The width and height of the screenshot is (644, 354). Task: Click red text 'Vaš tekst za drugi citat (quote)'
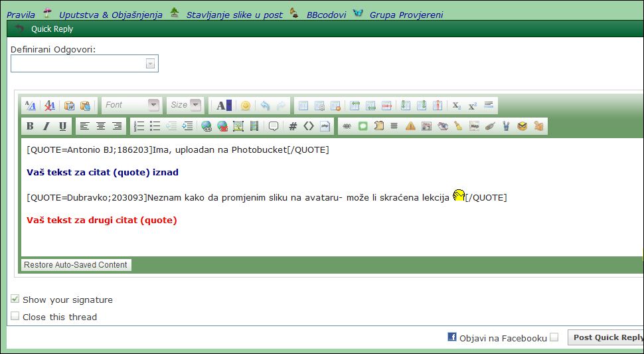click(x=102, y=220)
